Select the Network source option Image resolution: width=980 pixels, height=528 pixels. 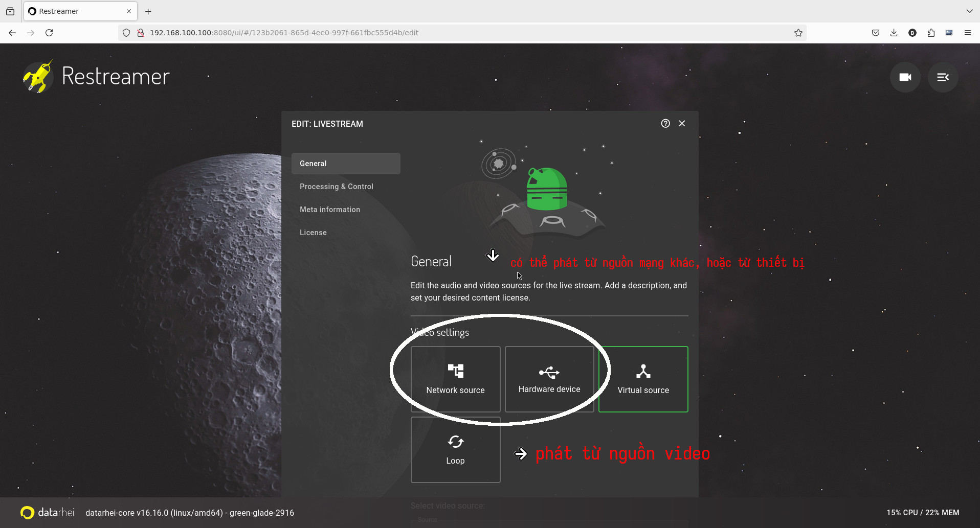click(x=455, y=379)
